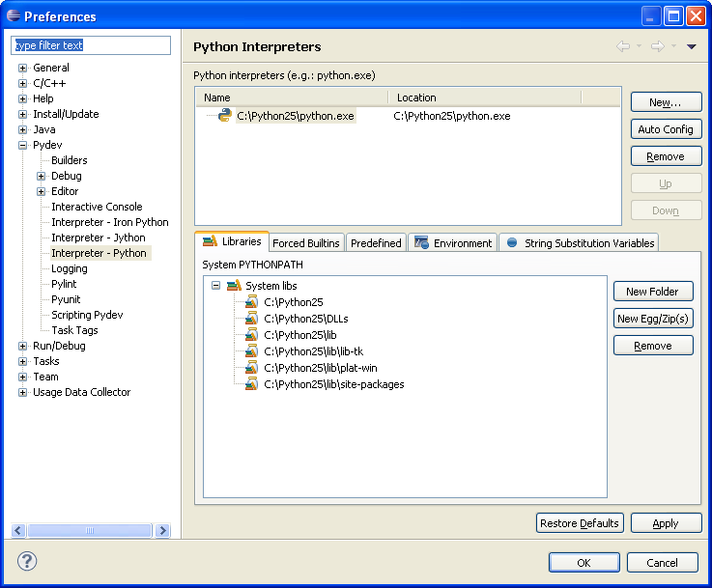
Task: Collapse the Pydev tree node
Action: 22,145
